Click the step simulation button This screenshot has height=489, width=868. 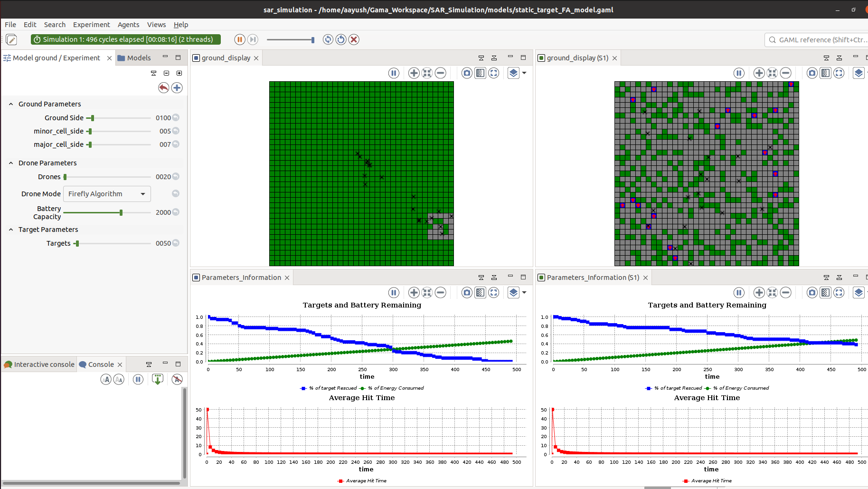coord(253,39)
